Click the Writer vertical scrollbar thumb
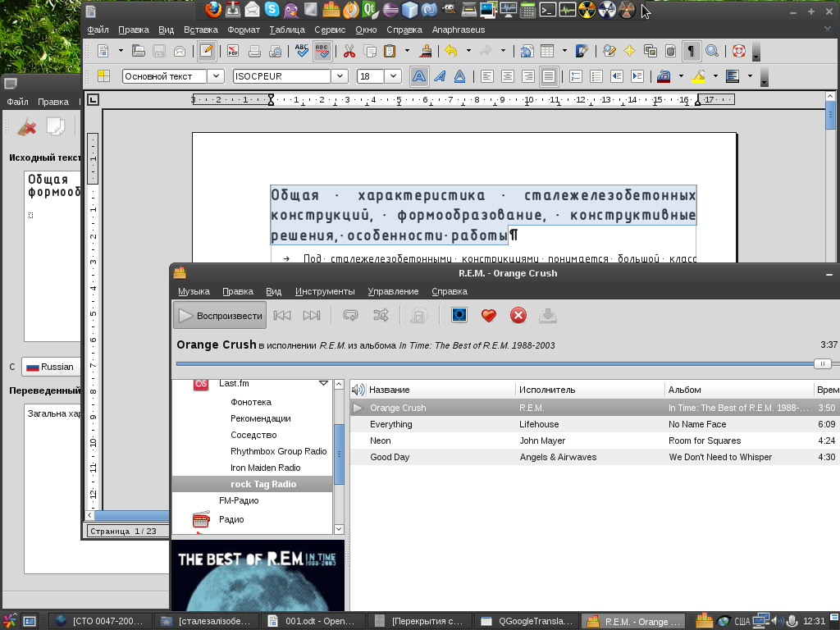 click(830, 116)
